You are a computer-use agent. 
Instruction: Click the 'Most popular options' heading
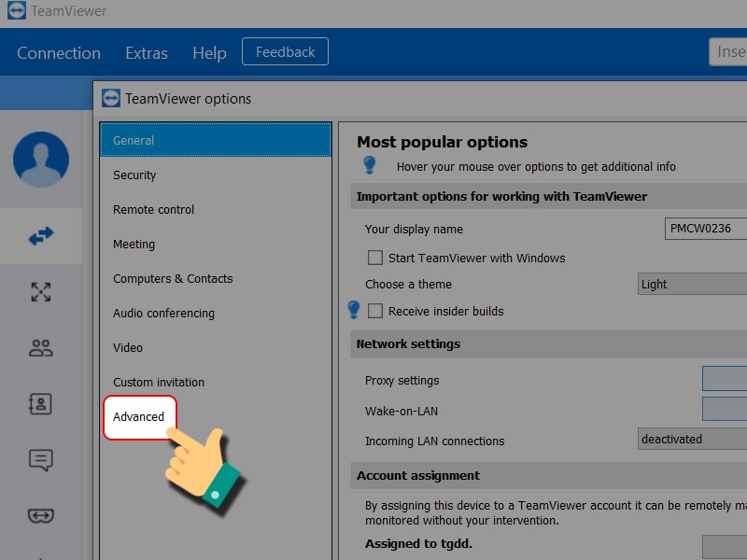442,142
